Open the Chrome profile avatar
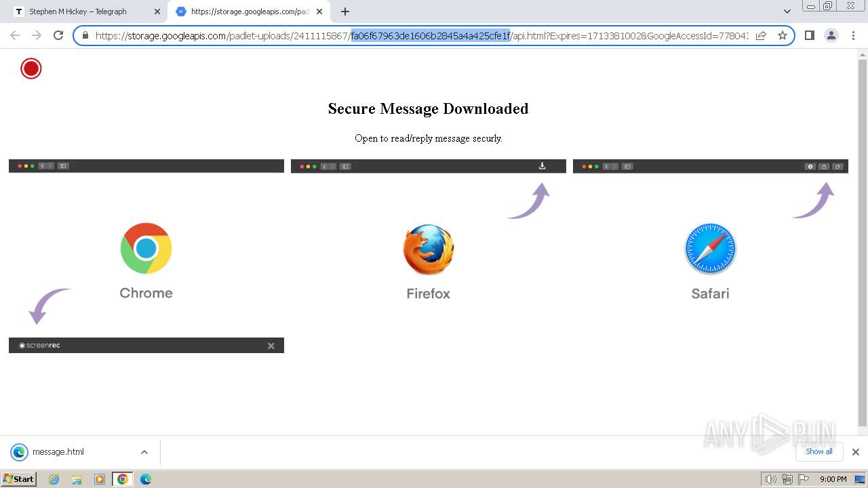Screen dimensions: 868x488 point(831,35)
